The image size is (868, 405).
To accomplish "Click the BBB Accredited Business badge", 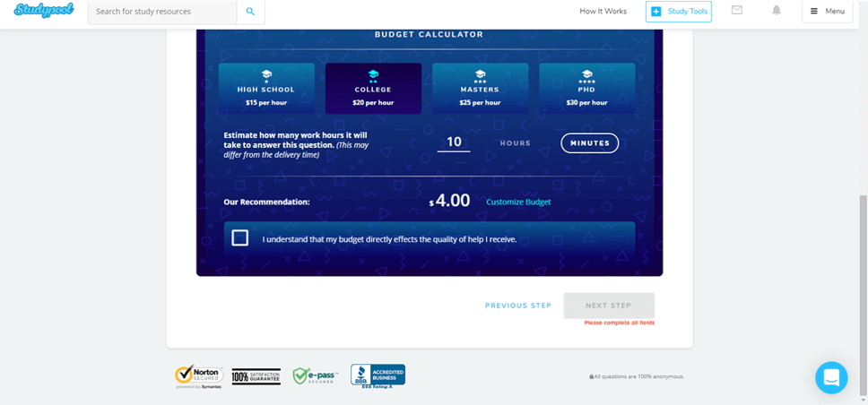I will (x=378, y=375).
